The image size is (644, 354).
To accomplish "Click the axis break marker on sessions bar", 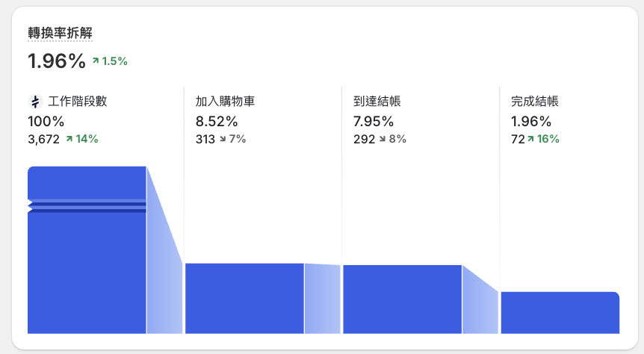I will (x=87, y=205).
